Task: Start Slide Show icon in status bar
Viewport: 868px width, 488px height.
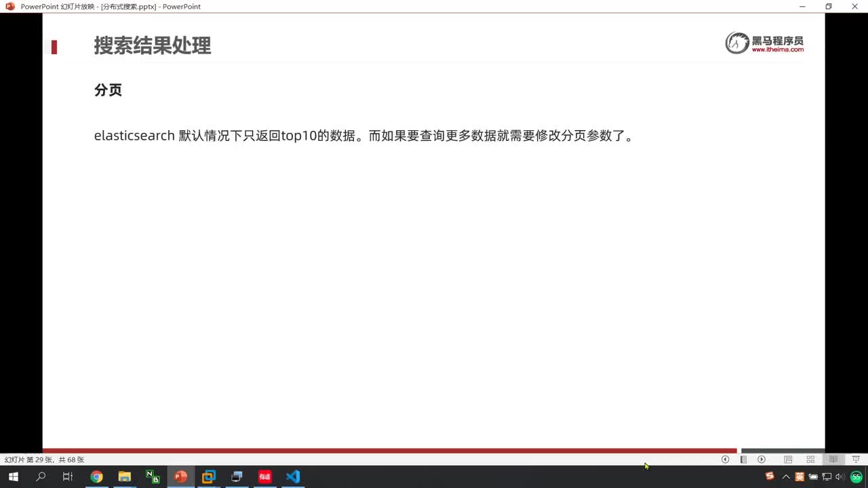Action: 856,460
